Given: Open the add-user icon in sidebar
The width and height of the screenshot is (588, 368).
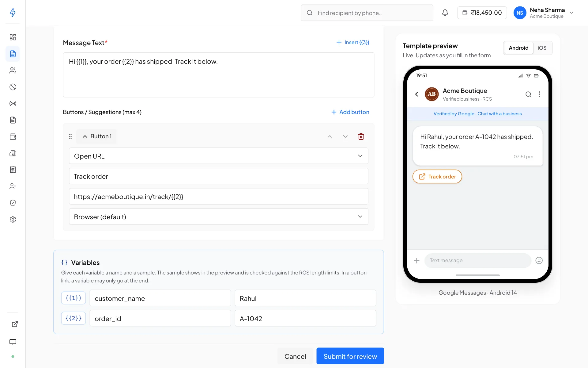Looking at the screenshot, I should click(13, 186).
